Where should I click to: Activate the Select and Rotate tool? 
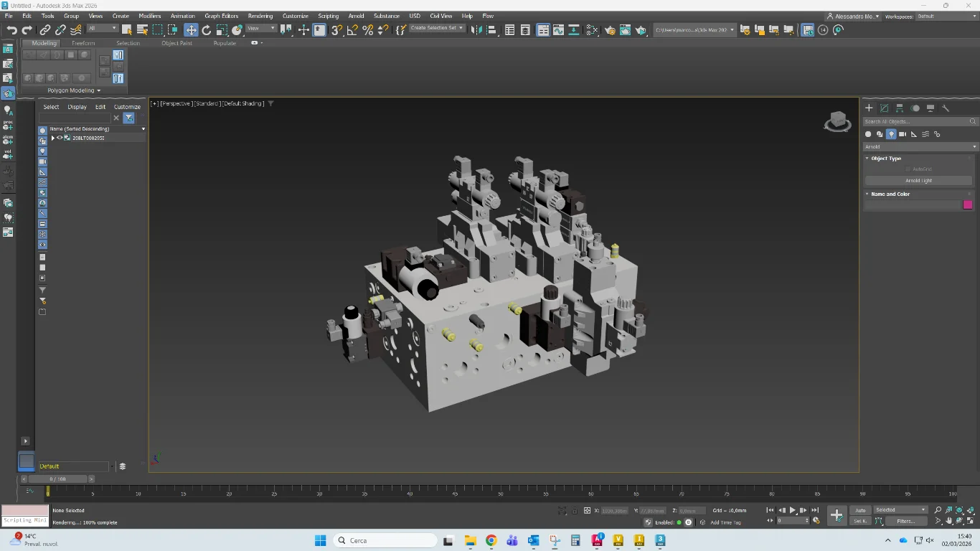[x=207, y=30]
